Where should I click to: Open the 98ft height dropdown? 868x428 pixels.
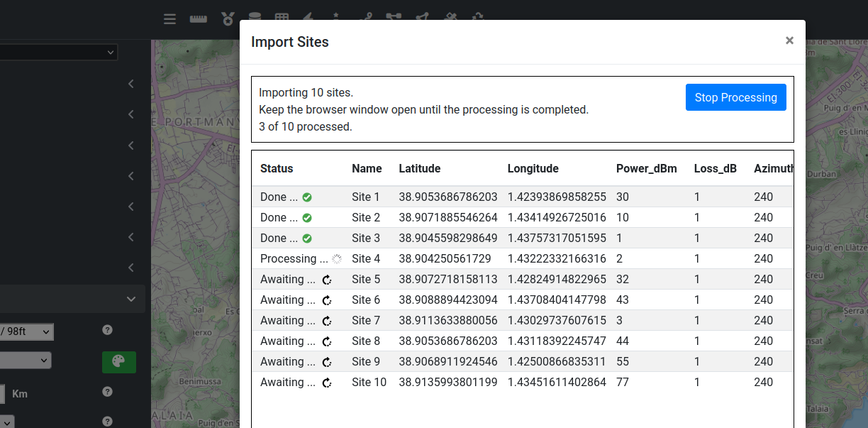26,331
